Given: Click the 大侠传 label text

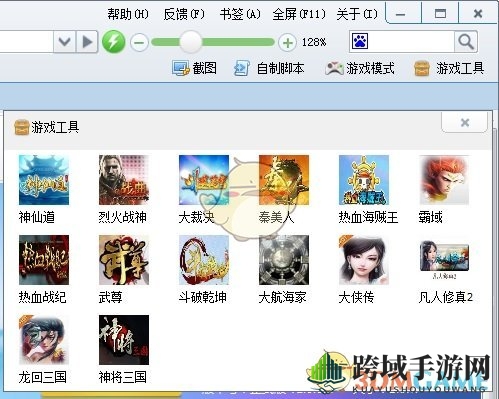Looking at the screenshot, I should (356, 297).
